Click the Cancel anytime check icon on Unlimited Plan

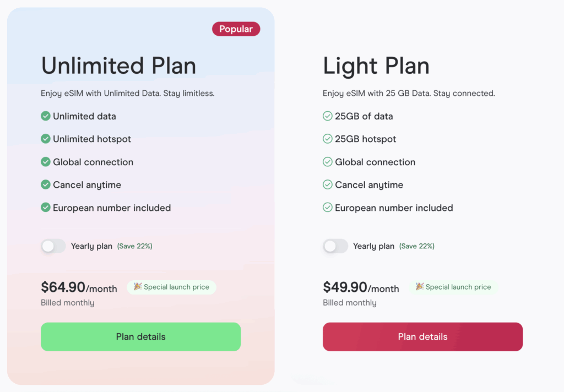point(46,185)
